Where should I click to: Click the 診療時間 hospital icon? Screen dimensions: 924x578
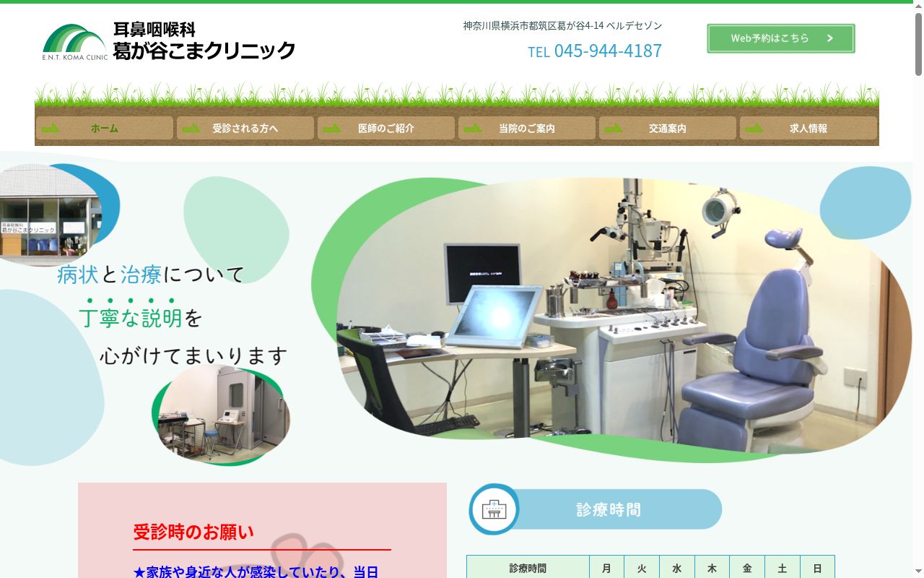coord(494,509)
